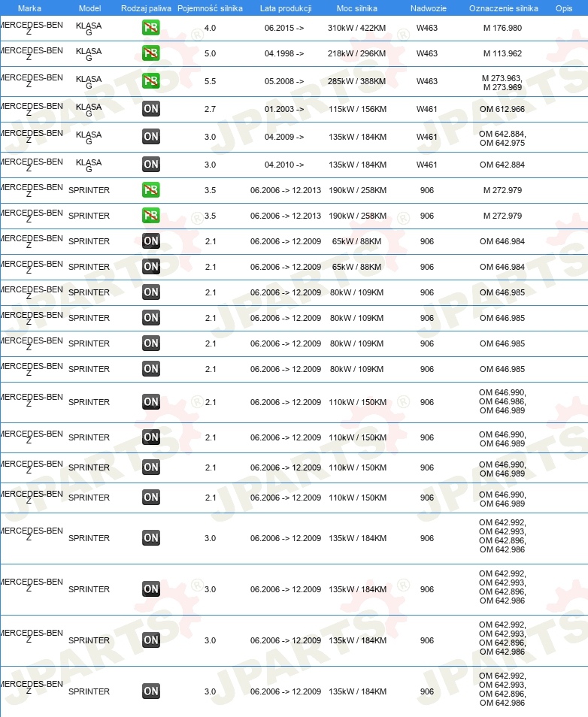588x717 pixels.
Task: Select W461 body code in the 2.7 row
Action: pos(427,109)
